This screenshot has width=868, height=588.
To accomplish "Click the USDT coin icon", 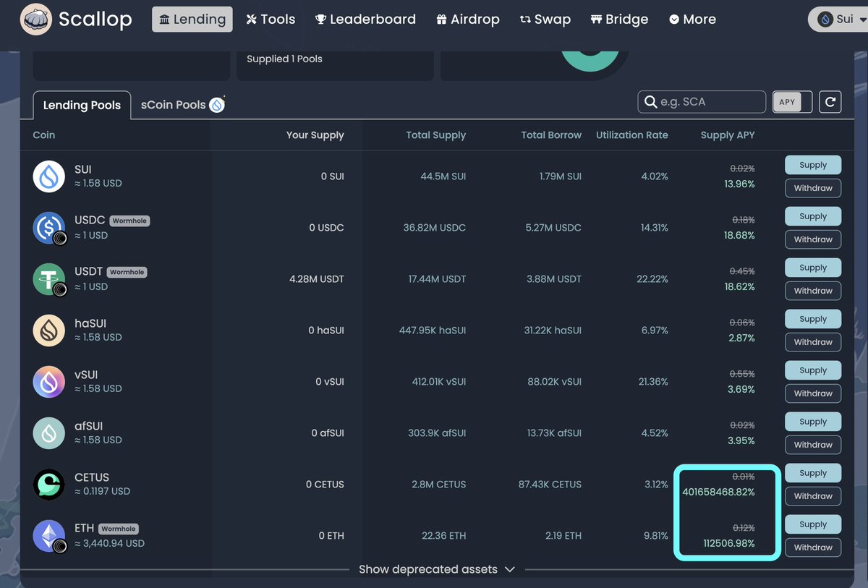I will pos(48,279).
